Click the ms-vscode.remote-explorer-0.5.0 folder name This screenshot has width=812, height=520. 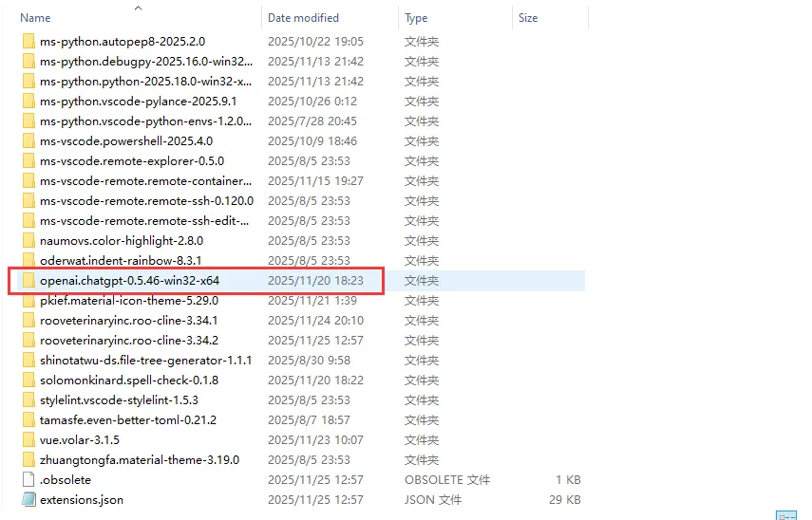132,161
